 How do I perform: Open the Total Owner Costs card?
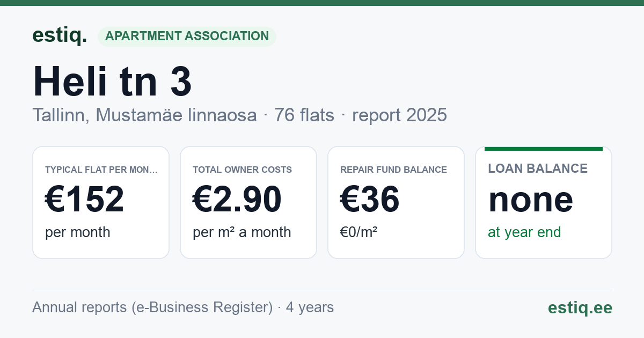(248, 202)
